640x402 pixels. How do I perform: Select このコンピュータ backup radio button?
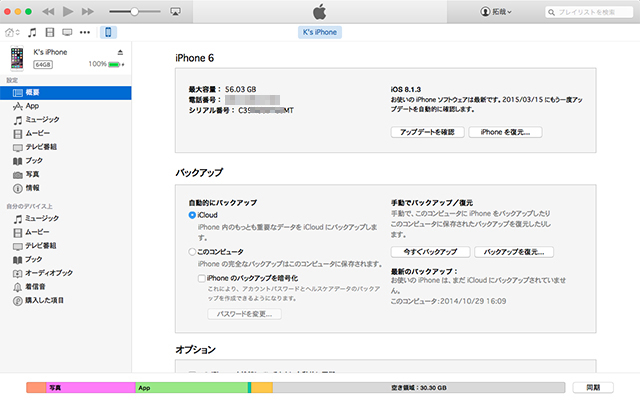coord(192,252)
